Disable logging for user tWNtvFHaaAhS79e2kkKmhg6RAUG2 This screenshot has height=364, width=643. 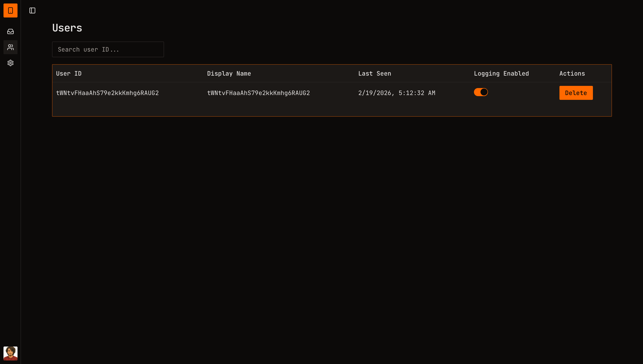481,92
